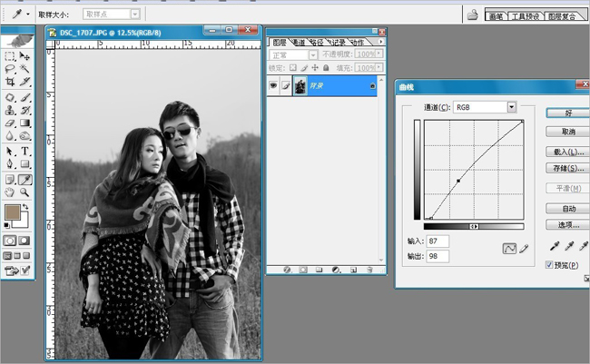The image size is (590, 364).
Task: Select the Type tool
Action: (25, 152)
